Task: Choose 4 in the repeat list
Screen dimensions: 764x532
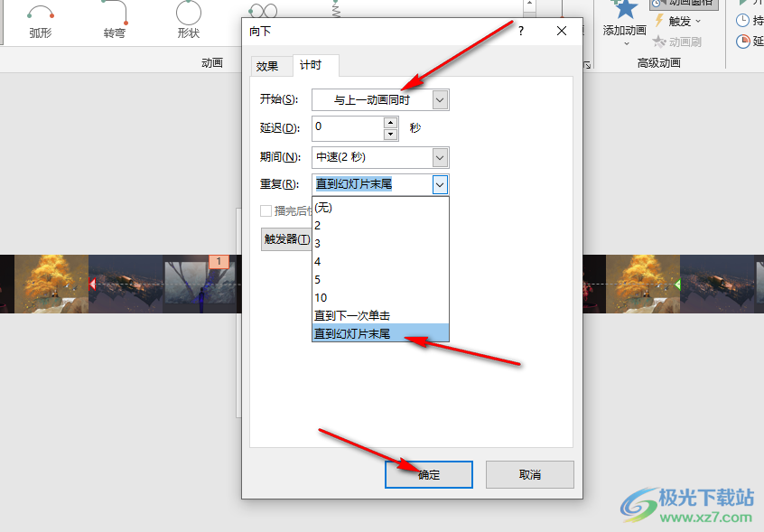Action: tap(380, 262)
